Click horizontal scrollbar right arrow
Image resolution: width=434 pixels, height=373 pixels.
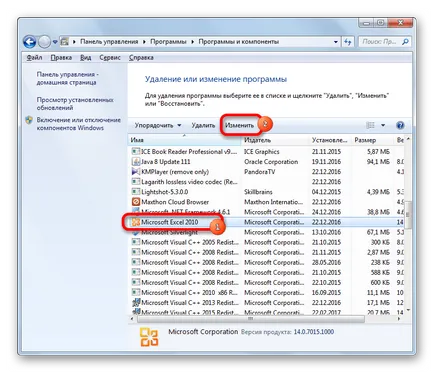(x=400, y=319)
